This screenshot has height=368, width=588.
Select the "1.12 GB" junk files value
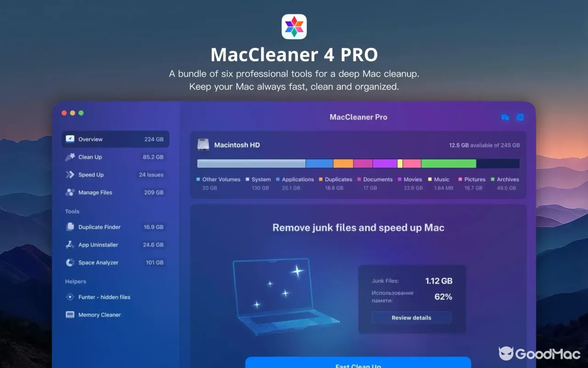click(439, 281)
